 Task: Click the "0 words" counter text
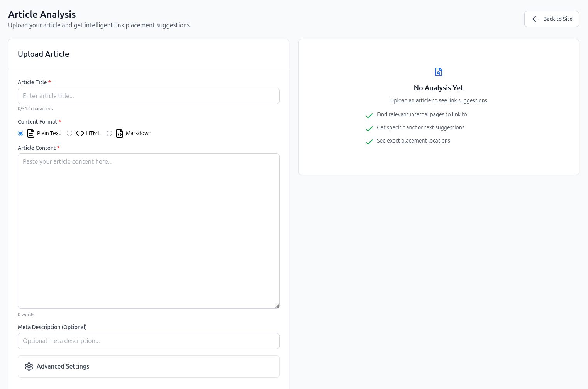(x=26, y=314)
